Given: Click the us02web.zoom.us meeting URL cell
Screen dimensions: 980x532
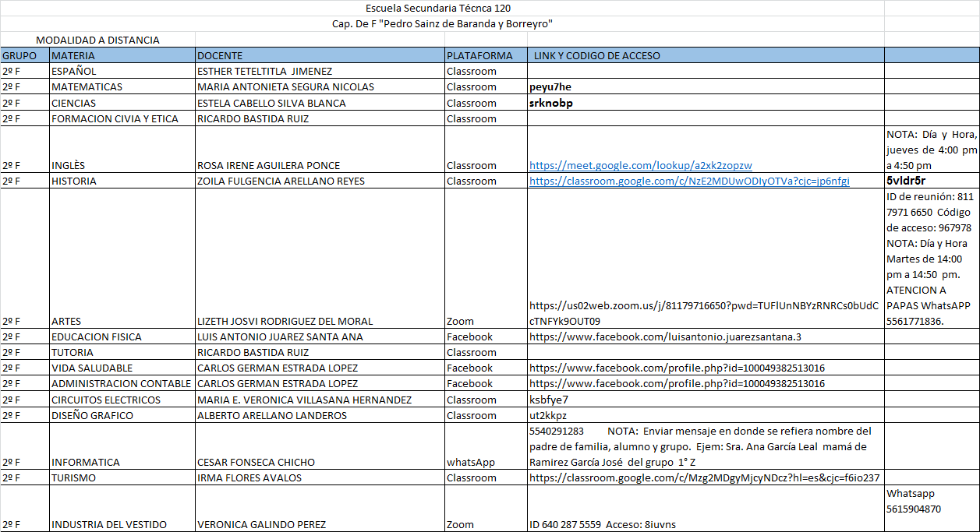Looking at the screenshot, I should point(706,259).
